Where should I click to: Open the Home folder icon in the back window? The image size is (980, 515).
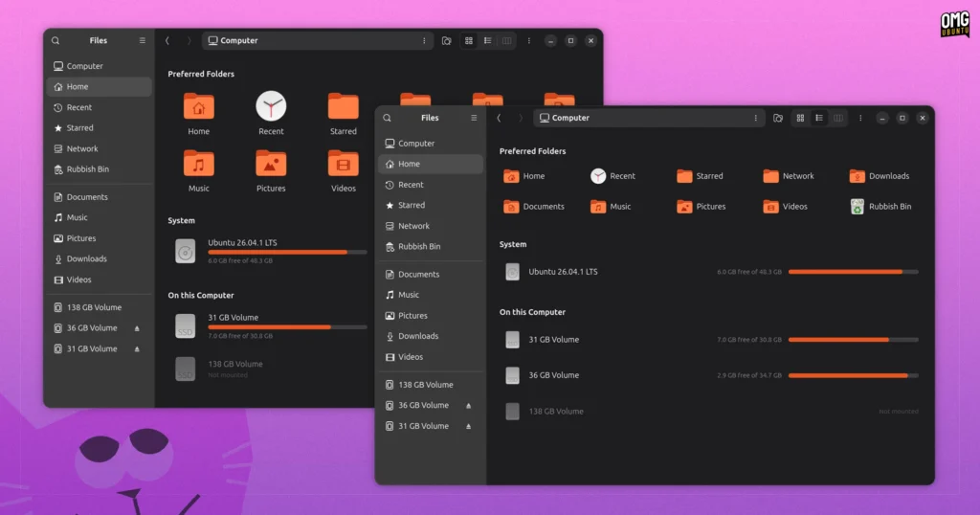click(x=199, y=106)
